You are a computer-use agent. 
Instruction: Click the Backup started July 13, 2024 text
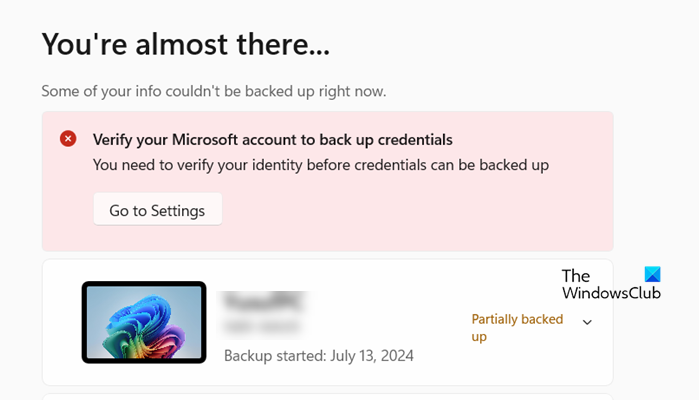(318, 355)
